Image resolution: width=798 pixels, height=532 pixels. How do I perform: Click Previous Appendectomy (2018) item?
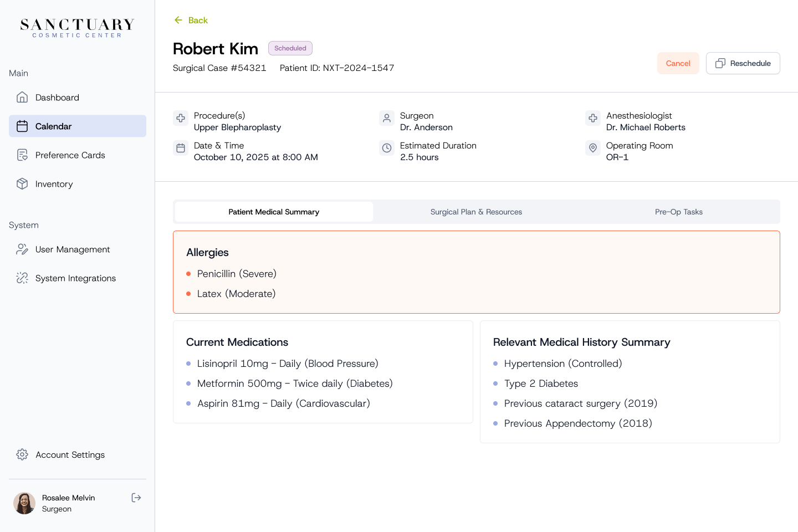coord(578,423)
